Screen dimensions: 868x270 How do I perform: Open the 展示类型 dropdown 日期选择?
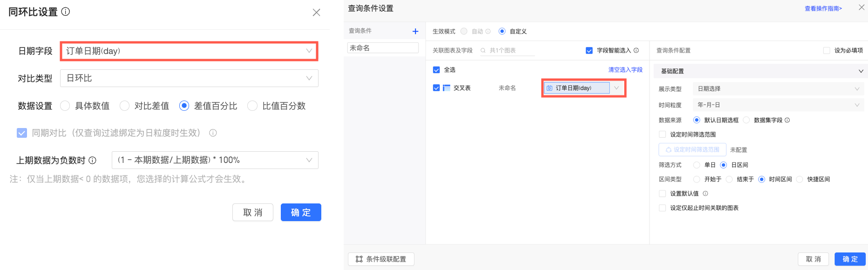778,89
